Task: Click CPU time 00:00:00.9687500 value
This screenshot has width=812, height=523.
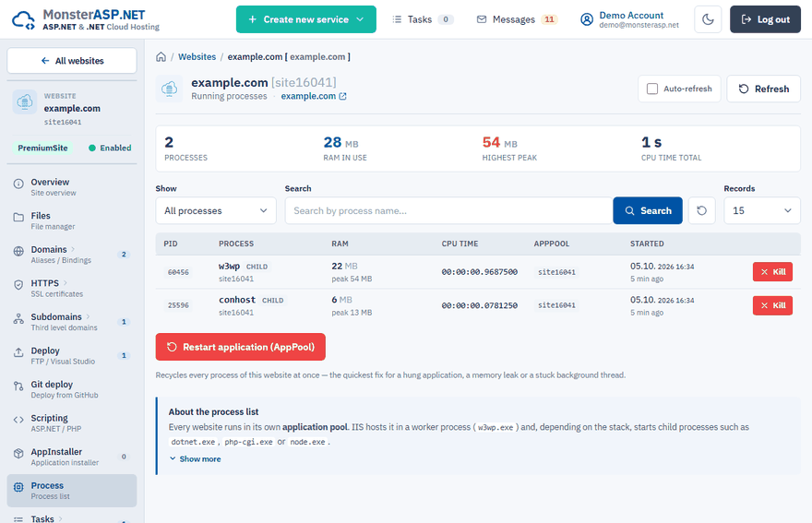Action: tap(480, 272)
